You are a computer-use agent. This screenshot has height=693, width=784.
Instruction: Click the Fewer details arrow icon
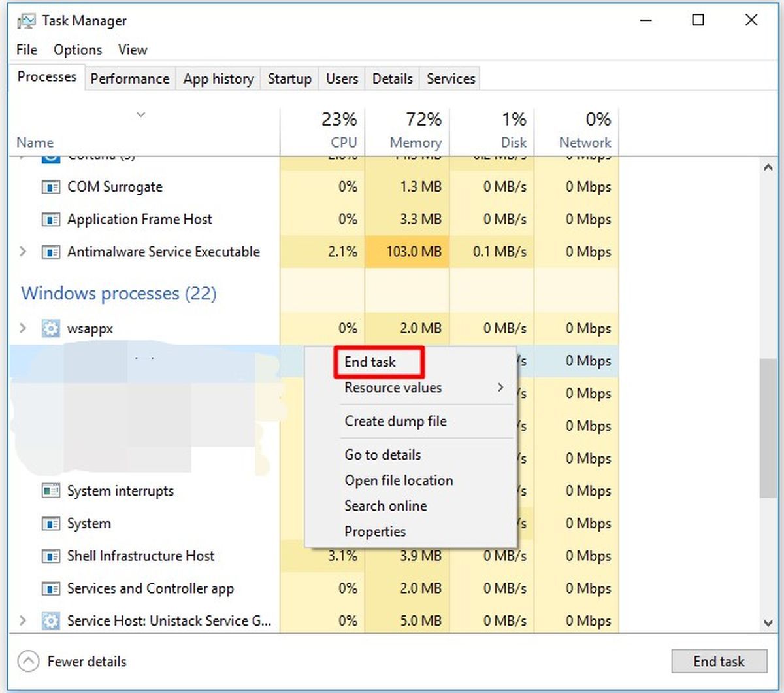pos(28,662)
